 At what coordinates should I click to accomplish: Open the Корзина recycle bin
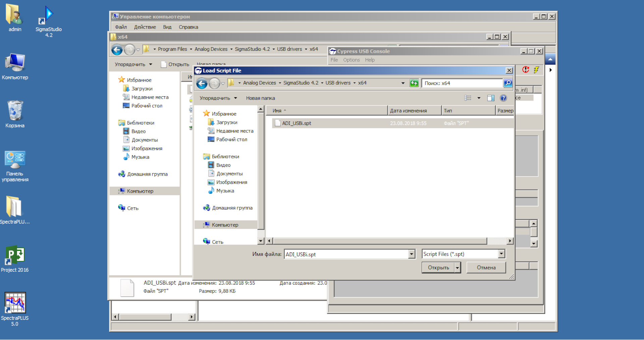[15, 114]
